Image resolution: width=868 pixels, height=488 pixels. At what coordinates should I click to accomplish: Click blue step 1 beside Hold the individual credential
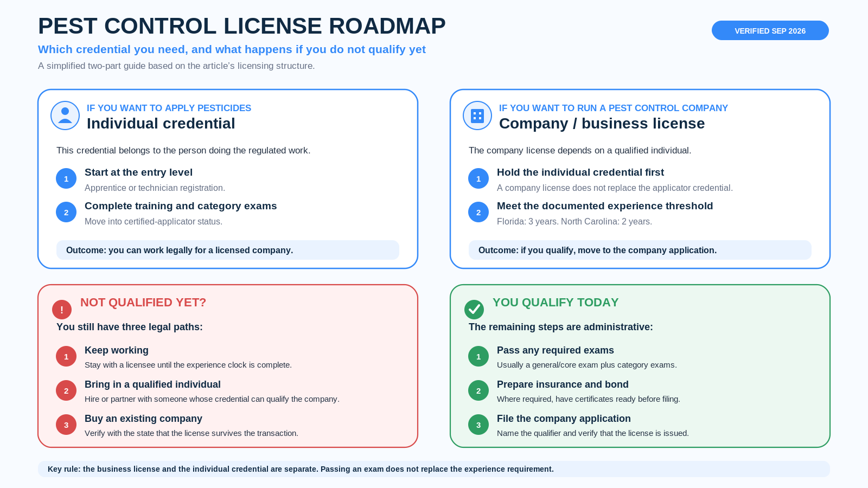click(478, 178)
